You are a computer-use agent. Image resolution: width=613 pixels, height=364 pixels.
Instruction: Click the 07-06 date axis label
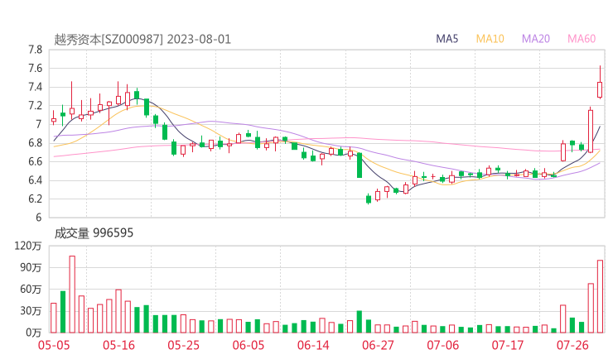coord(442,345)
